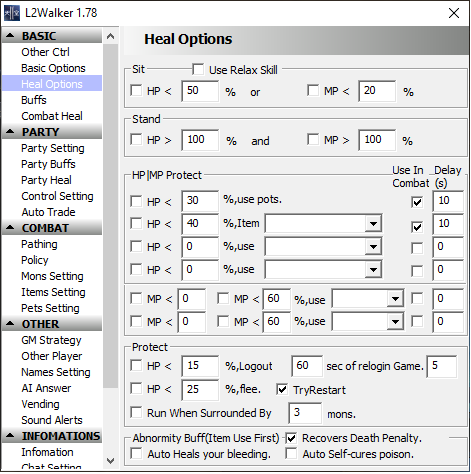Open Mons Setting page
This screenshot has height=474, width=471.
pyautogui.click(x=52, y=276)
